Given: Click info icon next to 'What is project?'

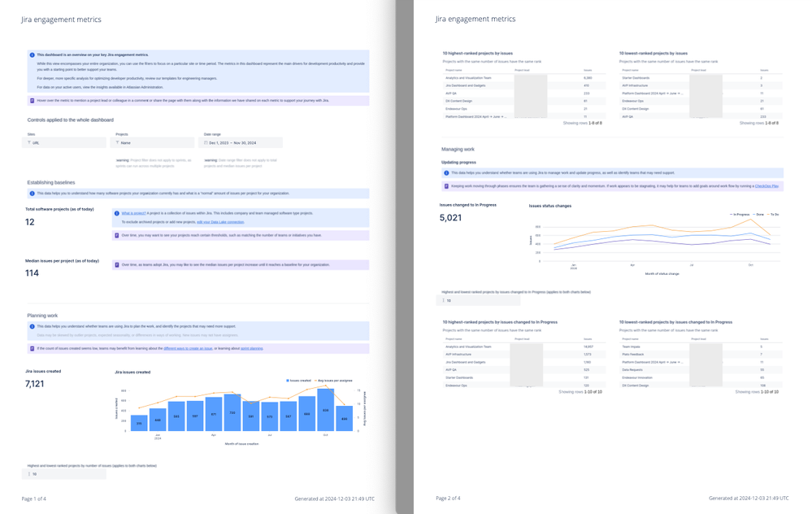Looking at the screenshot, I should click(117, 213).
